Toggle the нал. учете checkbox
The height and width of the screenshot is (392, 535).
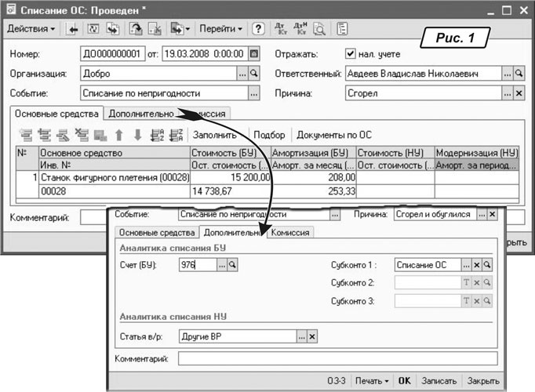pos(351,54)
